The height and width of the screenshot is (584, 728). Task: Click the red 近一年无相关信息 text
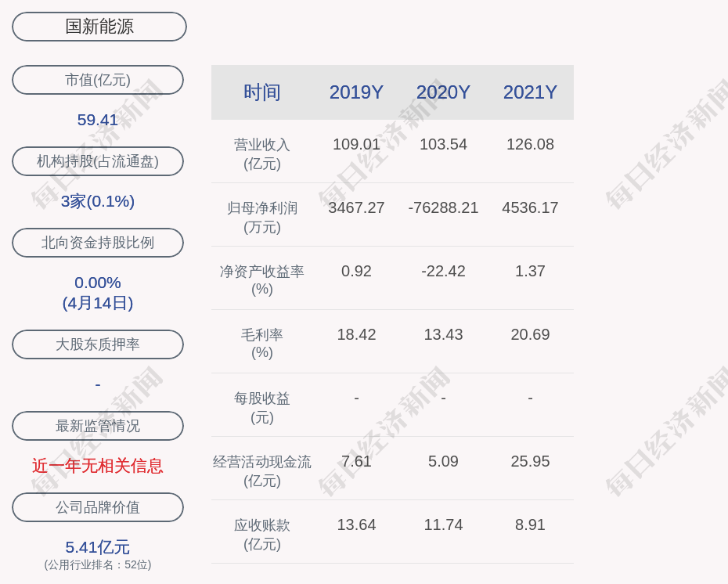coord(98,466)
